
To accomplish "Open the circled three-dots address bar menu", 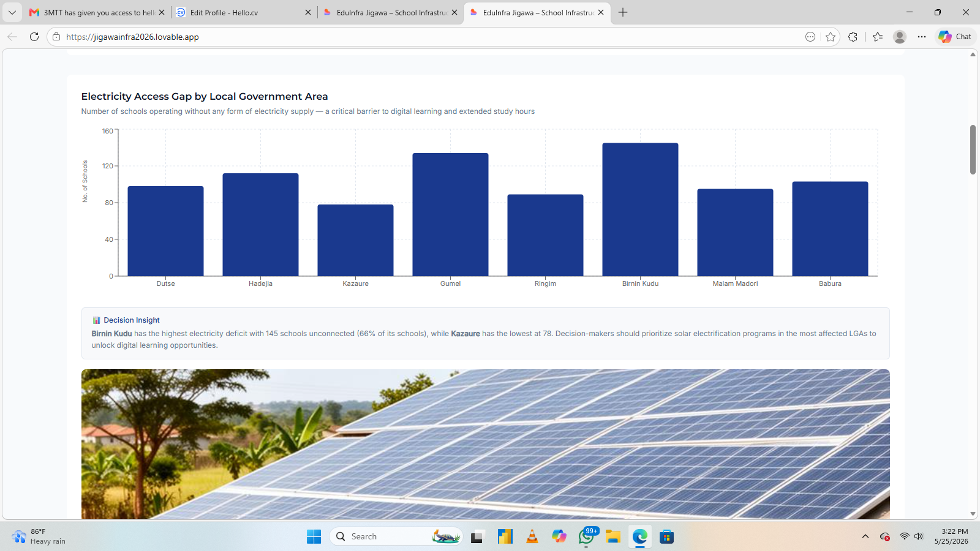I will [x=810, y=37].
